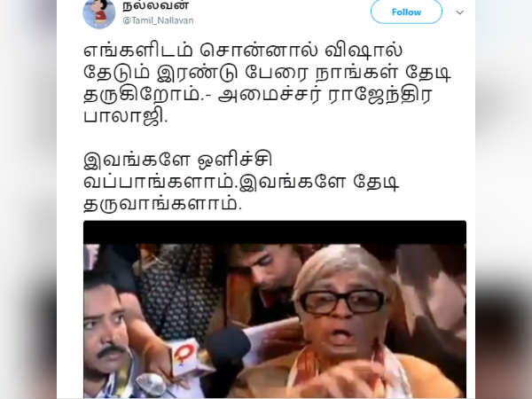
Task: Click the blurred background right of the tweet
Action: 504,199
